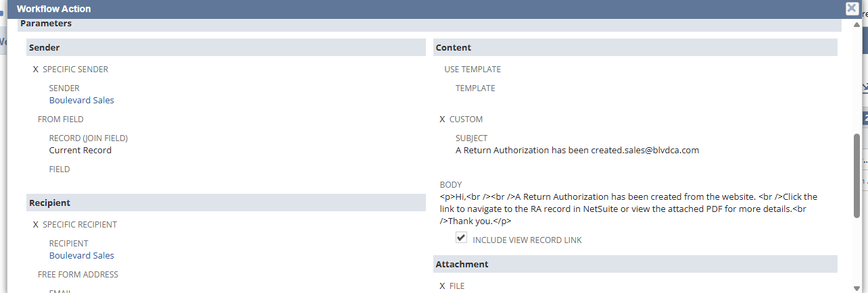
Task: Click the Sender section header
Action: coord(45,48)
